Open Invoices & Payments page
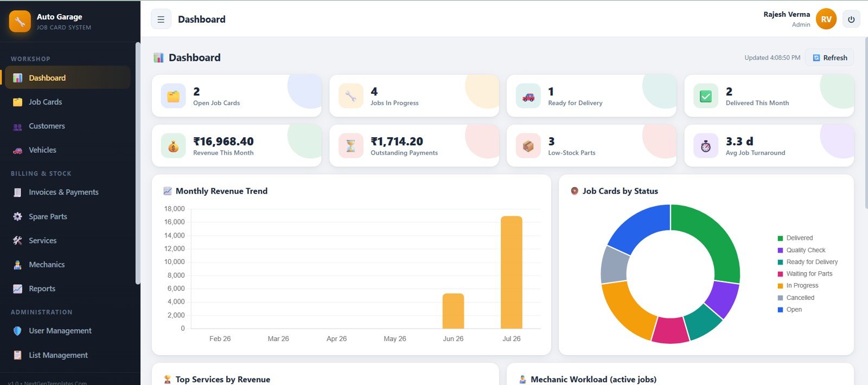This screenshot has width=868, height=385. pyautogui.click(x=67, y=192)
